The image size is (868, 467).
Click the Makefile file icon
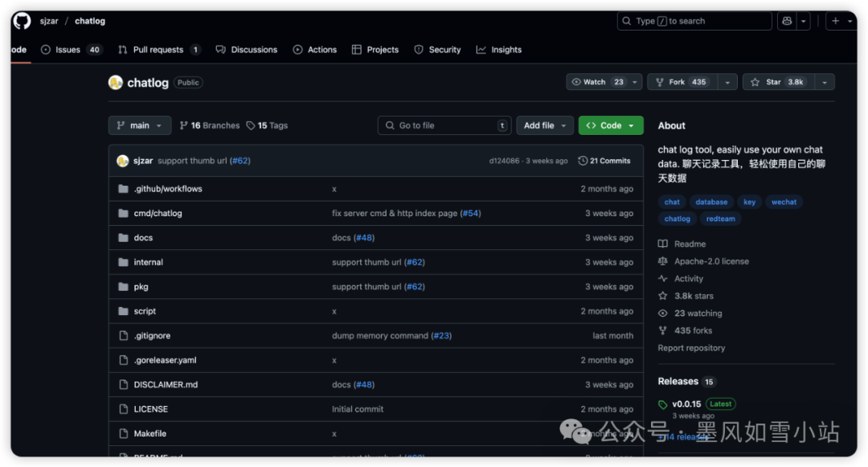click(124, 433)
